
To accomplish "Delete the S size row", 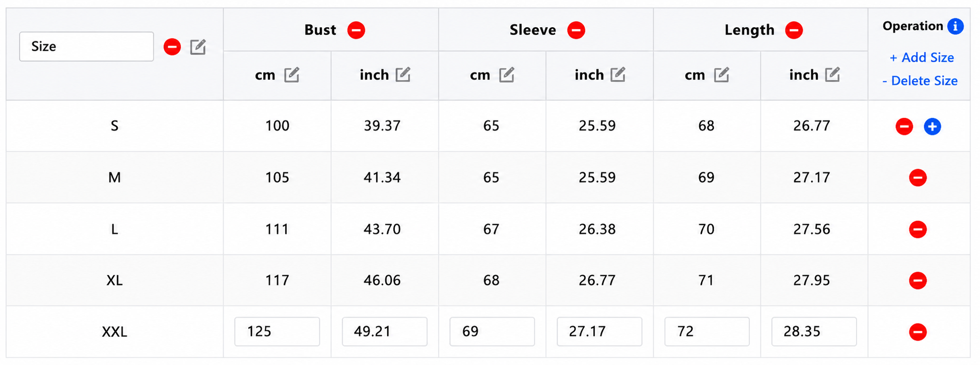I will [x=904, y=127].
